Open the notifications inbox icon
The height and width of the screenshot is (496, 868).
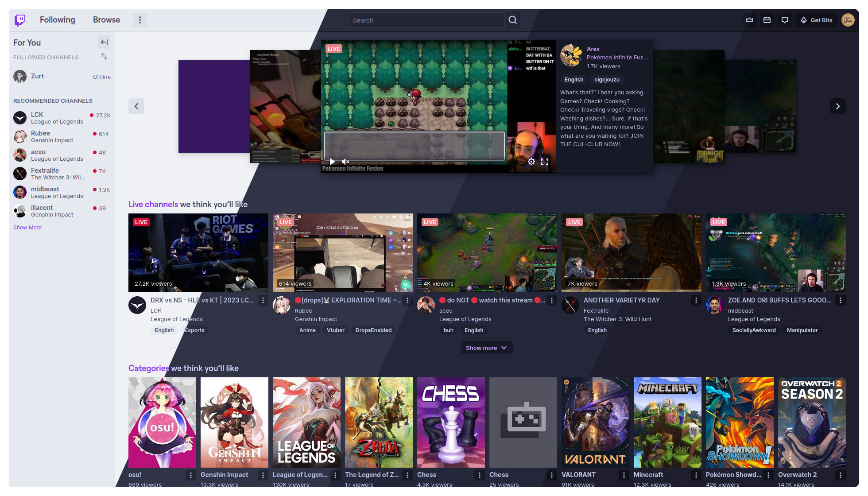(x=767, y=20)
